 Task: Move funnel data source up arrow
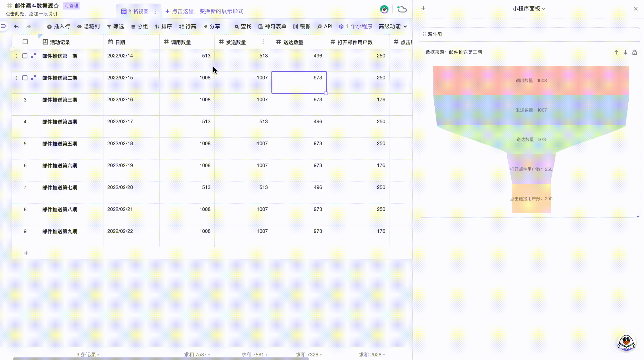(x=616, y=52)
